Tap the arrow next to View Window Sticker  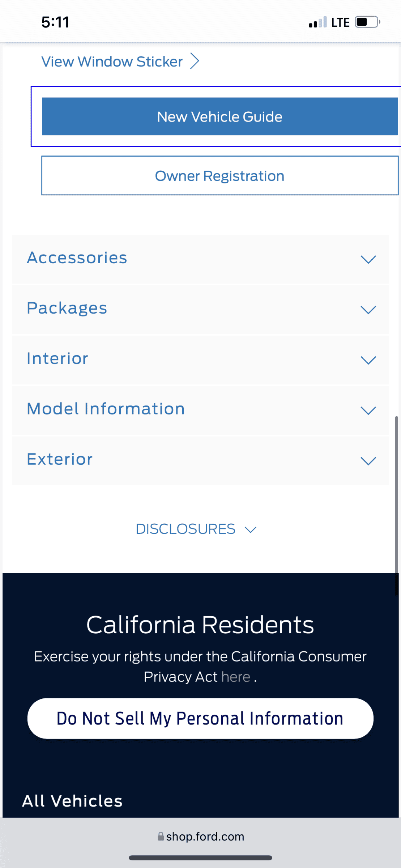click(195, 61)
